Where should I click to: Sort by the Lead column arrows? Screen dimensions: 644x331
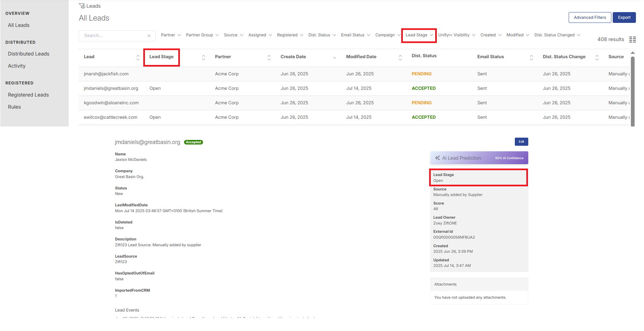click(138, 58)
